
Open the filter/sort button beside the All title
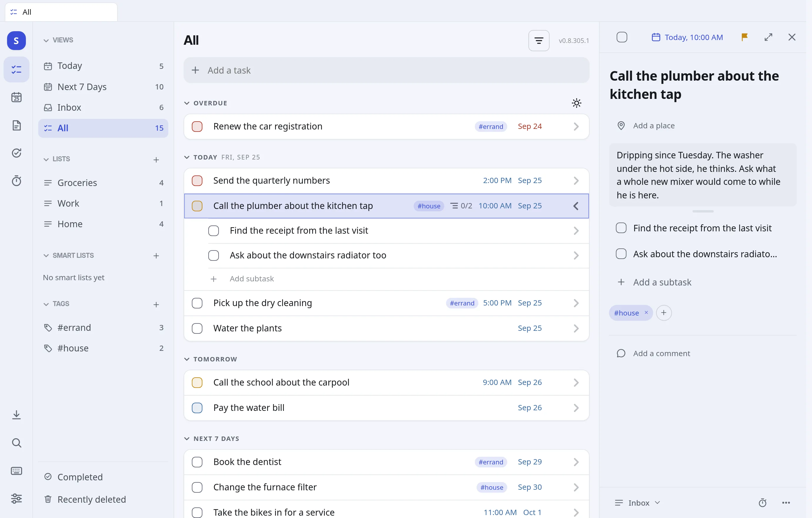[538, 41]
